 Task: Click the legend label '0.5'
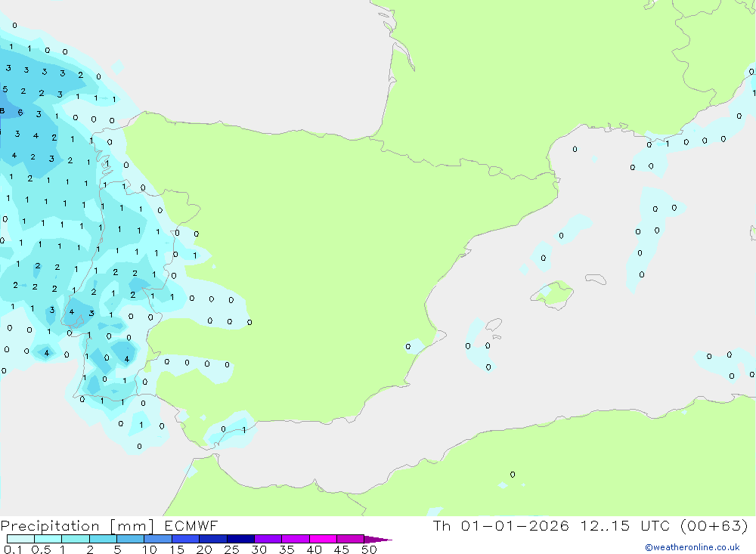point(41,549)
